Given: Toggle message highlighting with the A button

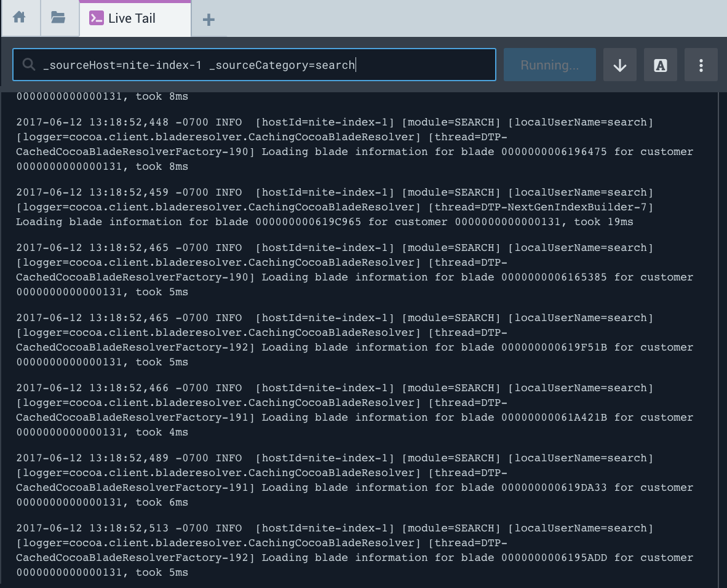Looking at the screenshot, I should pyautogui.click(x=660, y=64).
